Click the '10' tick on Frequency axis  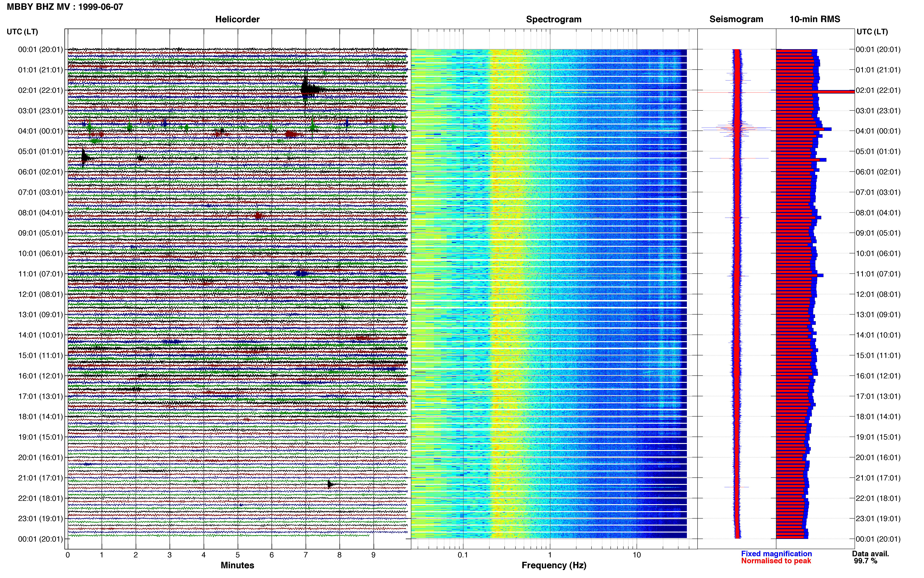coord(637,555)
